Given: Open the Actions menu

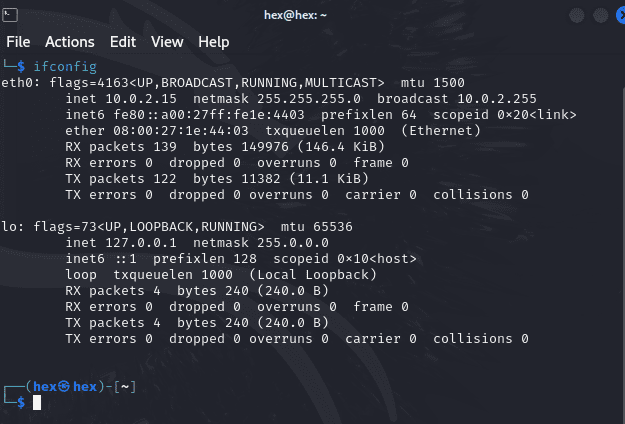Looking at the screenshot, I should (70, 42).
